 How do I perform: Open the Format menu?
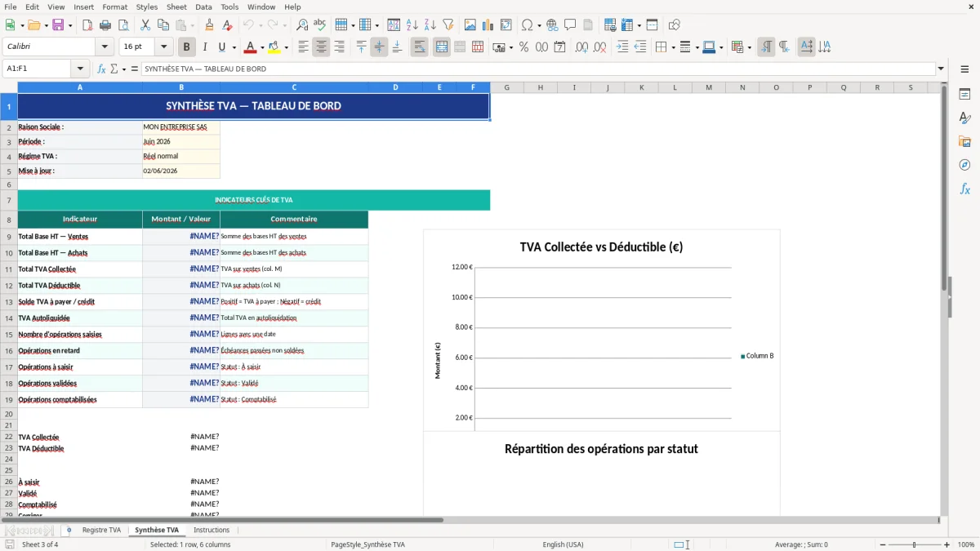coord(115,7)
